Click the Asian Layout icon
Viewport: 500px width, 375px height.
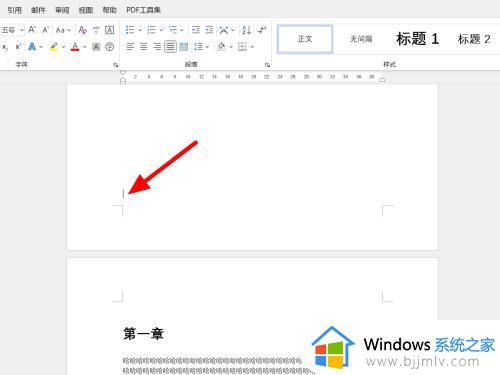coord(224,30)
